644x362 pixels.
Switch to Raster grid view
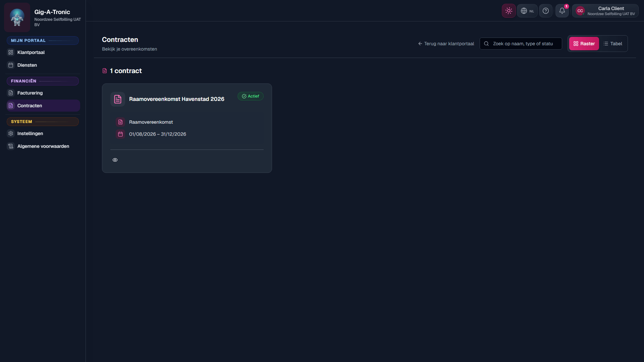tap(584, 44)
